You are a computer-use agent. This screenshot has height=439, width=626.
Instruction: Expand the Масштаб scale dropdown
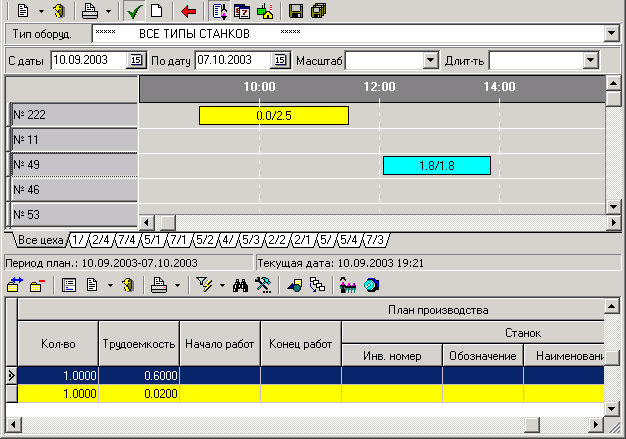(x=431, y=61)
